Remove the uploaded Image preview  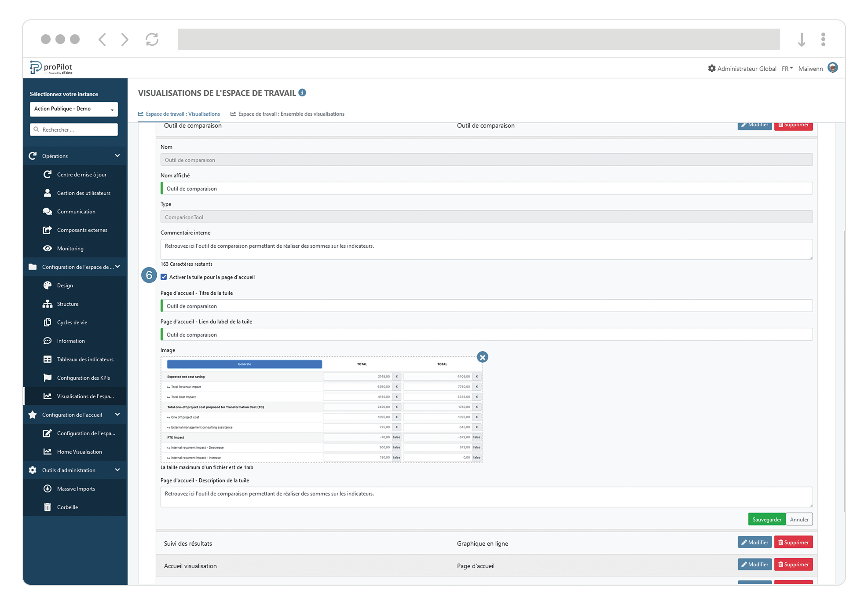pos(482,357)
